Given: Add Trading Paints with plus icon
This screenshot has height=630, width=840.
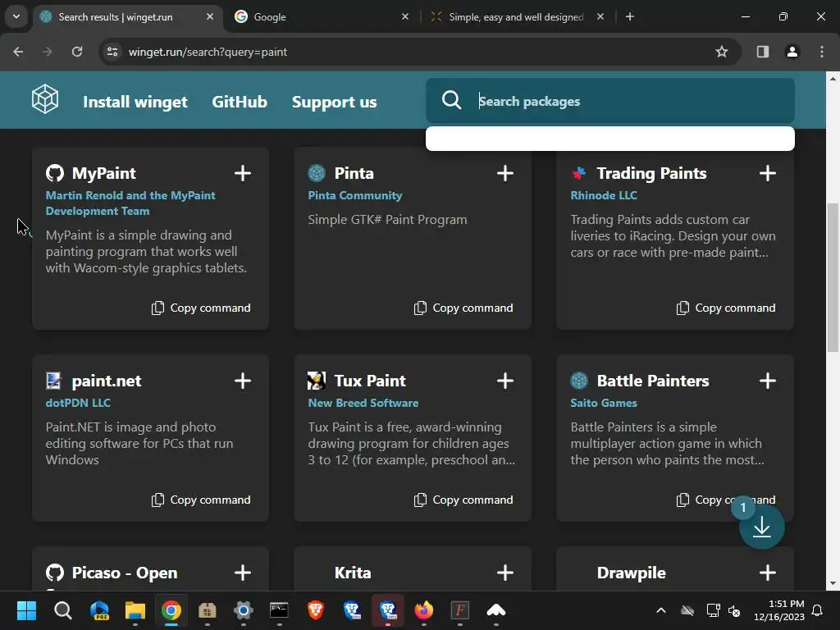Looking at the screenshot, I should click(768, 173).
